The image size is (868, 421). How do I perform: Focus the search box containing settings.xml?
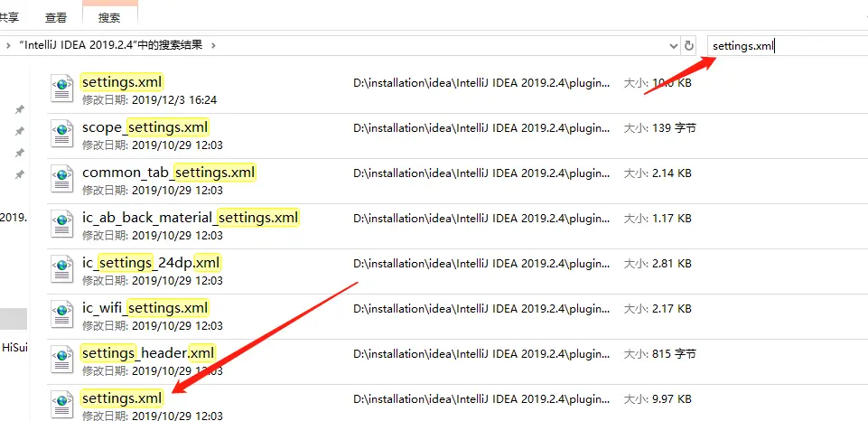(788, 46)
